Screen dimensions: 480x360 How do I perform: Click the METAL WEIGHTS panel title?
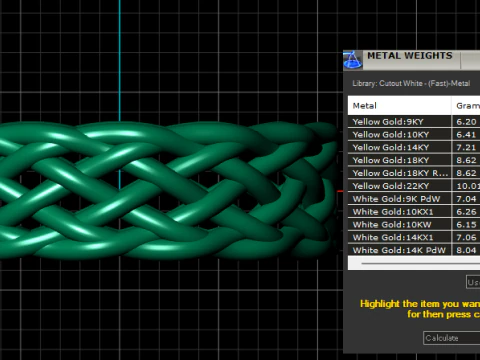[410, 56]
